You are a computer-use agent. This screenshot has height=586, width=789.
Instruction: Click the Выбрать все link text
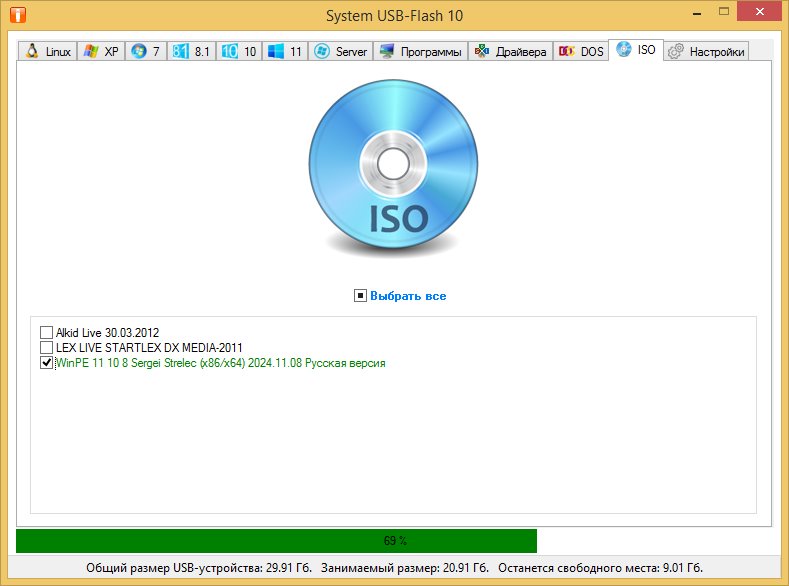coord(408,296)
